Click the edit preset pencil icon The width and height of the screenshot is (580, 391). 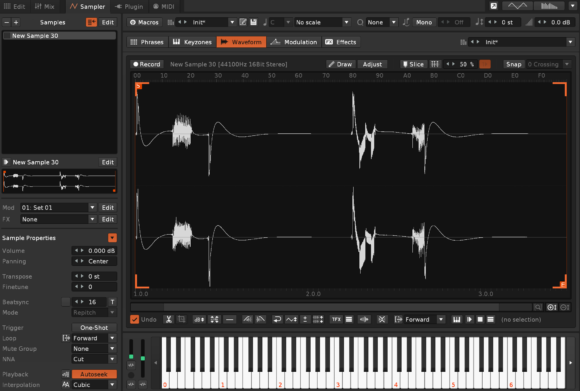(x=243, y=22)
